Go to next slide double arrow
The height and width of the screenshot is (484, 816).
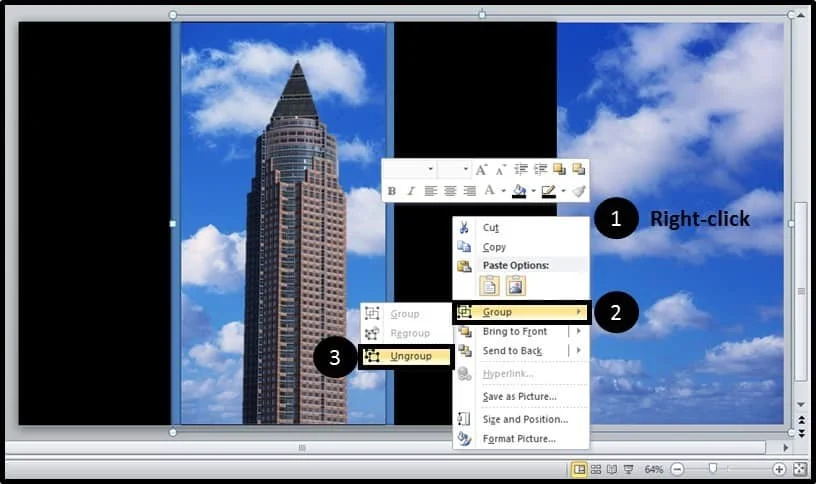801,432
